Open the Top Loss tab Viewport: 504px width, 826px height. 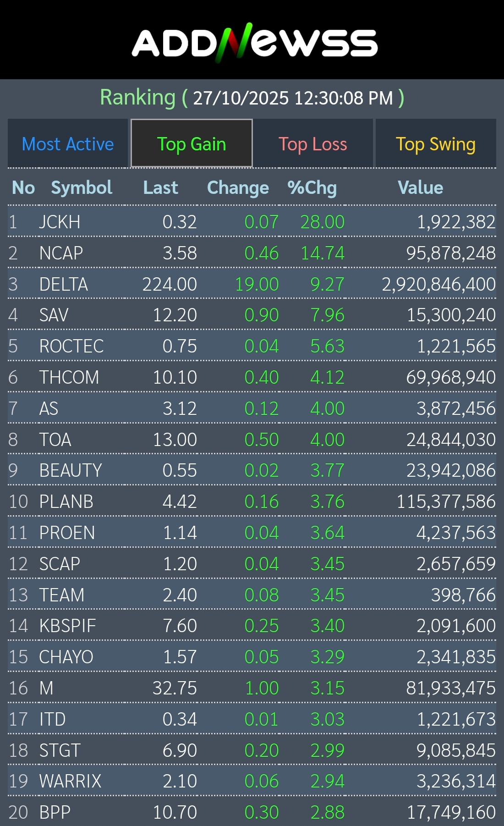tap(313, 144)
